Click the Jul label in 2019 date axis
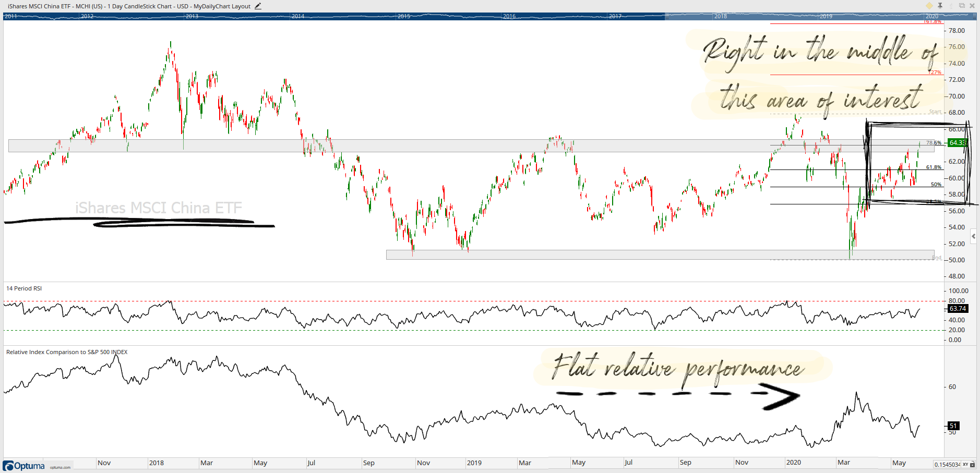The image size is (980, 473). coord(628,462)
